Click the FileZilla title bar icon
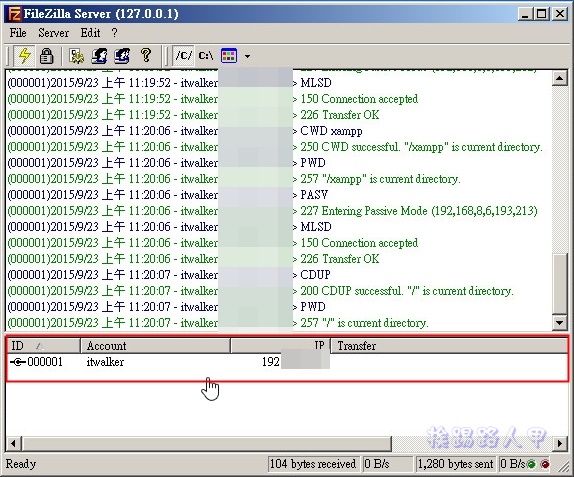This screenshot has height=477, width=574. coord(15,14)
